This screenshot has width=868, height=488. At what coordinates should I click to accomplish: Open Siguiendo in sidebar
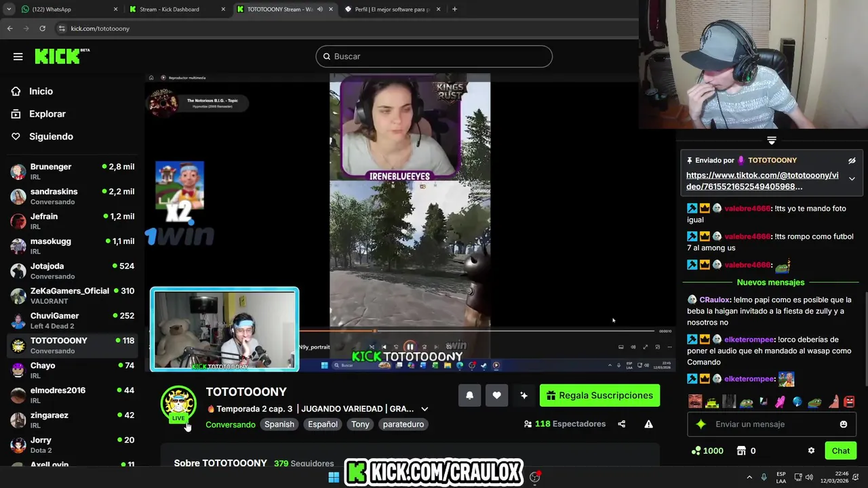pyautogui.click(x=51, y=136)
